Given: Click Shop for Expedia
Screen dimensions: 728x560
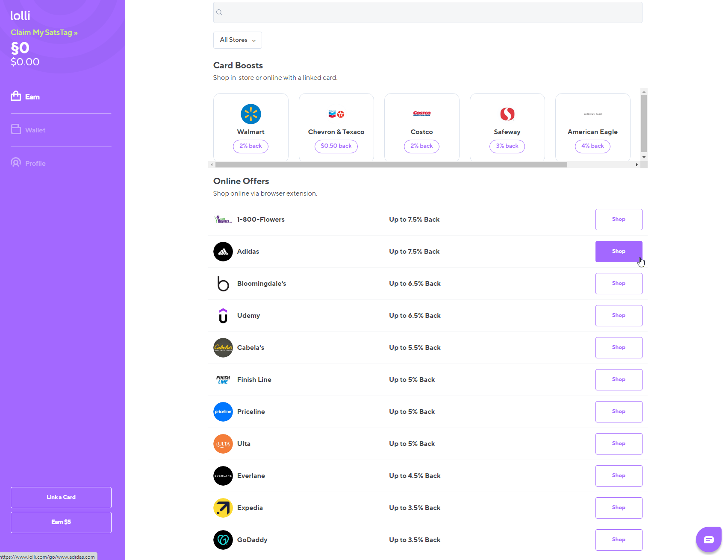Looking at the screenshot, I should pos(619,508).
